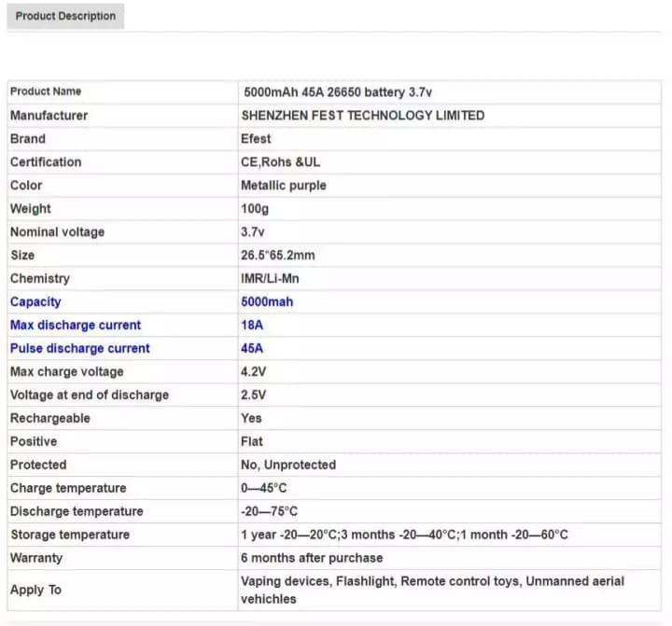Image resolution: width=672 pixels, height=626 pixels.
Task: Click the Metallic purple color value
Action: click(x=284, y=186)
